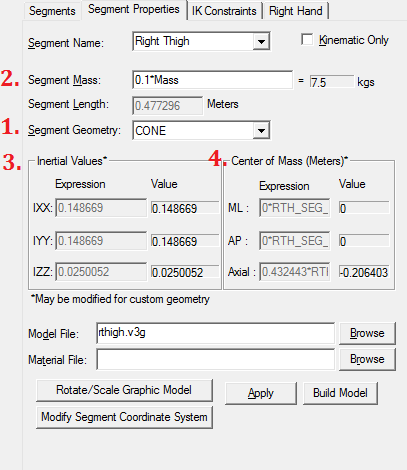This screenshot has width=407, height=470.
Task: Select the Right Hand tab
Action: 296,11
